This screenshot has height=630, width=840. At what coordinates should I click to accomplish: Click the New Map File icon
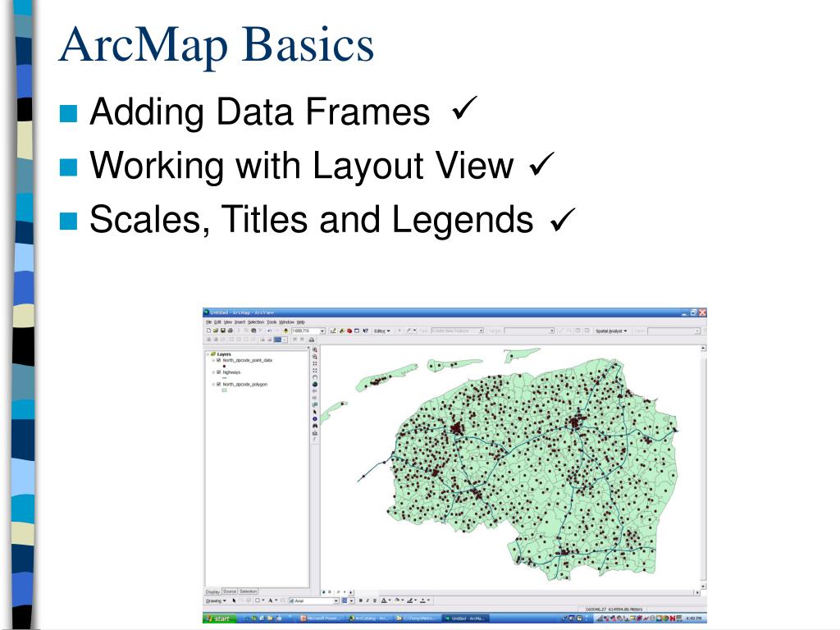click(x=209, y=331)
